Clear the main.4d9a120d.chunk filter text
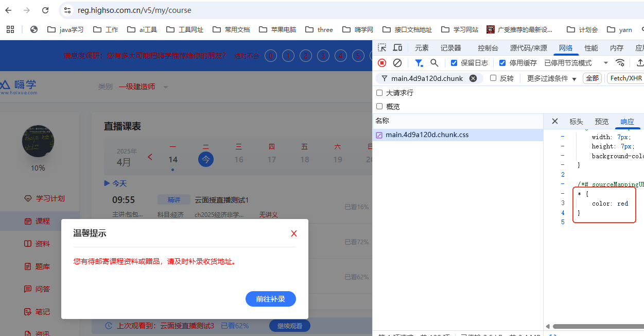 point(473,78)
